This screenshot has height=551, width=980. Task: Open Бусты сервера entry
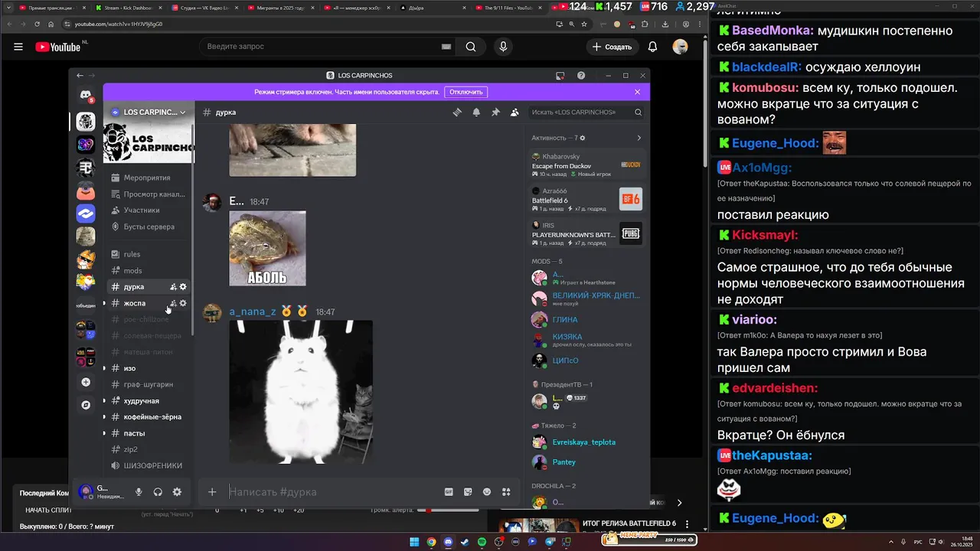[x=148, y=227]
